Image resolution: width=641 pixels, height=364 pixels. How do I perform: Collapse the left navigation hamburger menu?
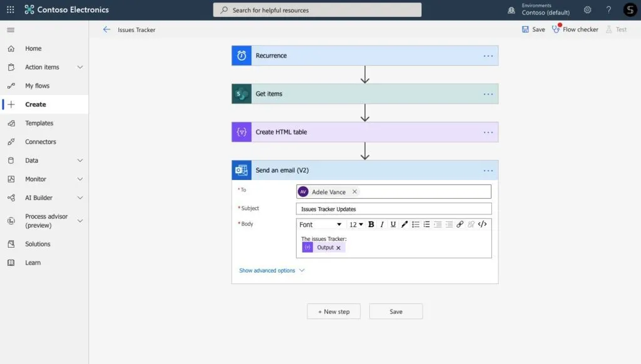[11, 30]
